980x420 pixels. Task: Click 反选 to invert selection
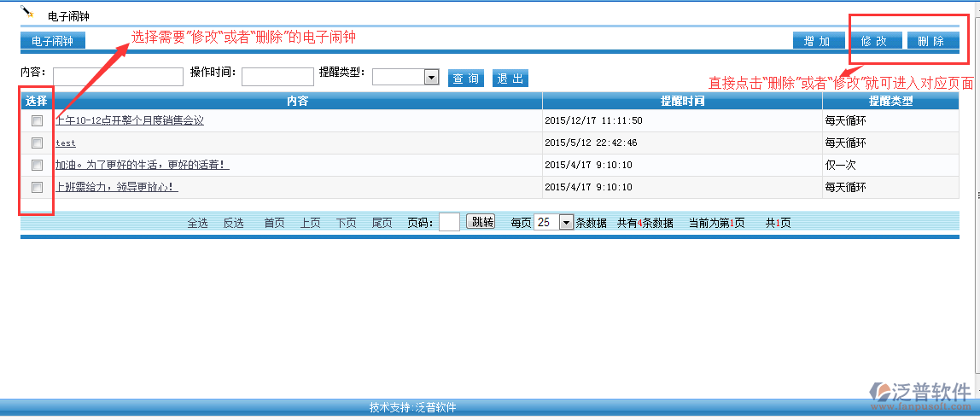(233, 223)
